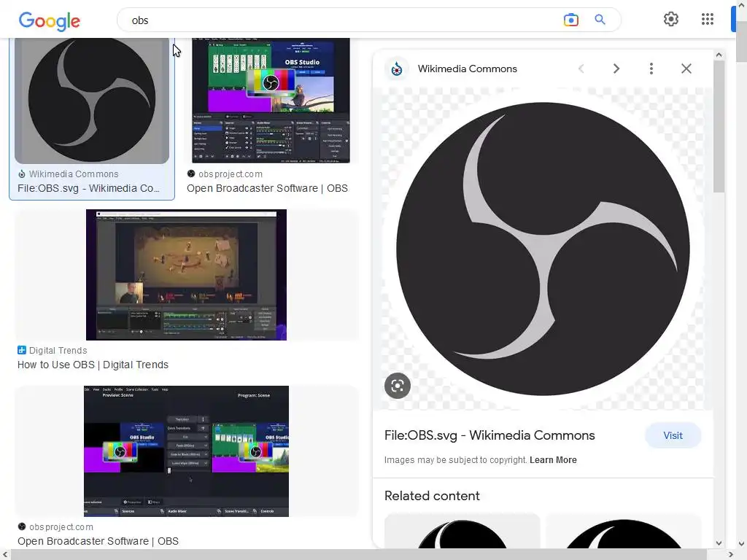
Task: Open OBS studio mode preview thumbnail
Action: coord(186,451)
